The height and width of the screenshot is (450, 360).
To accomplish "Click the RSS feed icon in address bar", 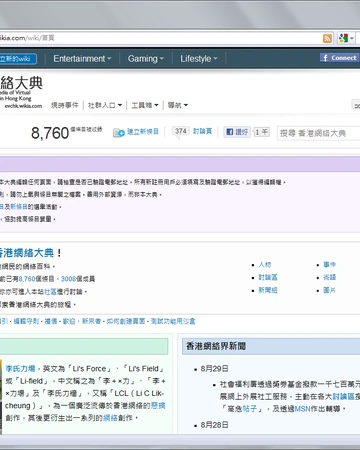I will point(327,38).
